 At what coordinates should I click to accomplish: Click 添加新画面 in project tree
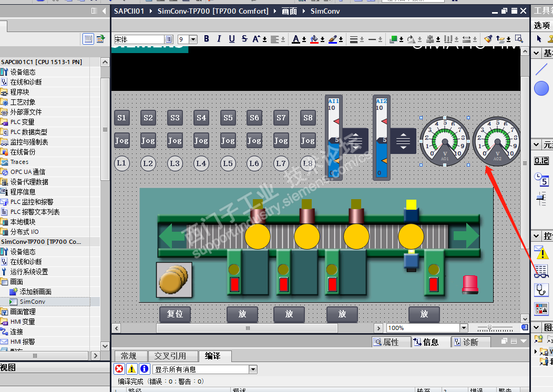[35, 292]
